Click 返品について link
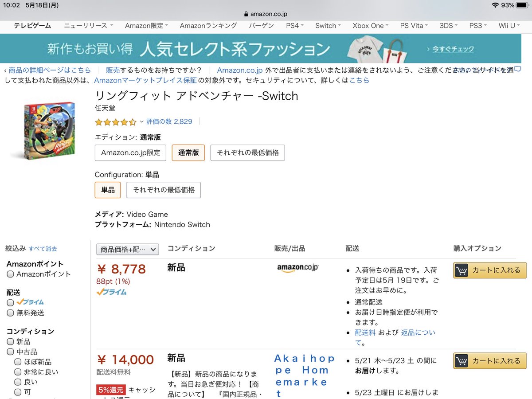 396,337
